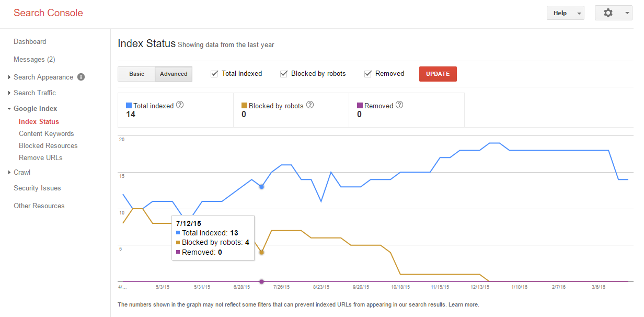Click the blue Total indexed color swatch

coord(129,106)
